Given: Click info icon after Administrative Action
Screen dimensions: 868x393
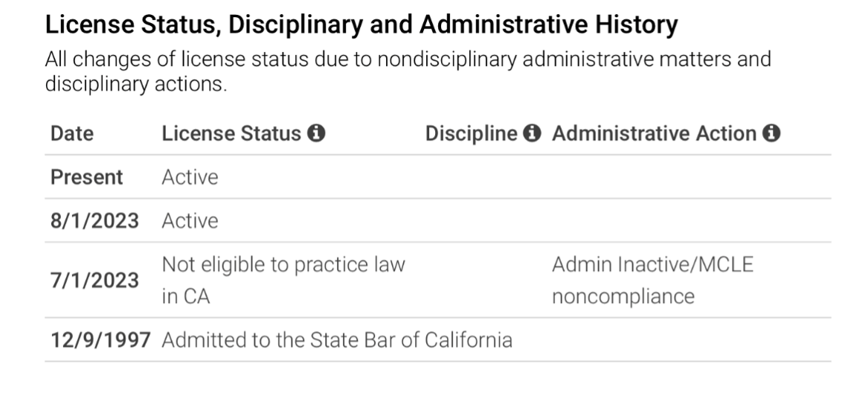Looking at the screenshot, I should pos(773,134).
